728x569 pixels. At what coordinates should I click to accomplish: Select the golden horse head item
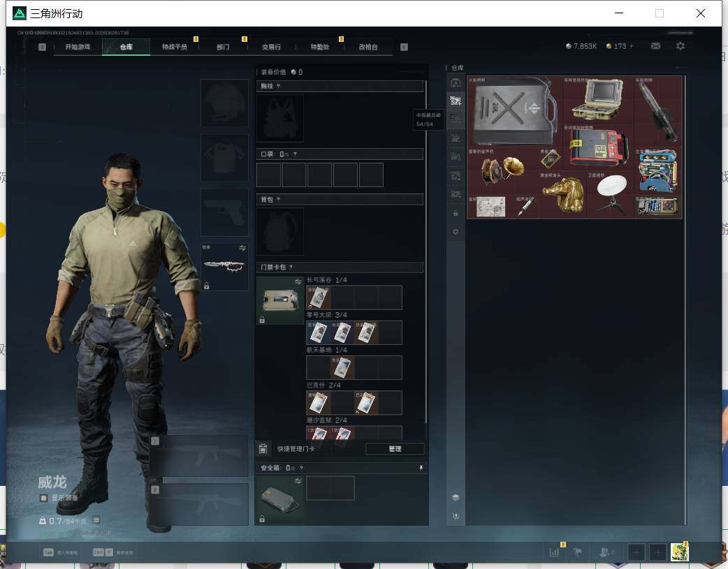click(x=563, y=195)
